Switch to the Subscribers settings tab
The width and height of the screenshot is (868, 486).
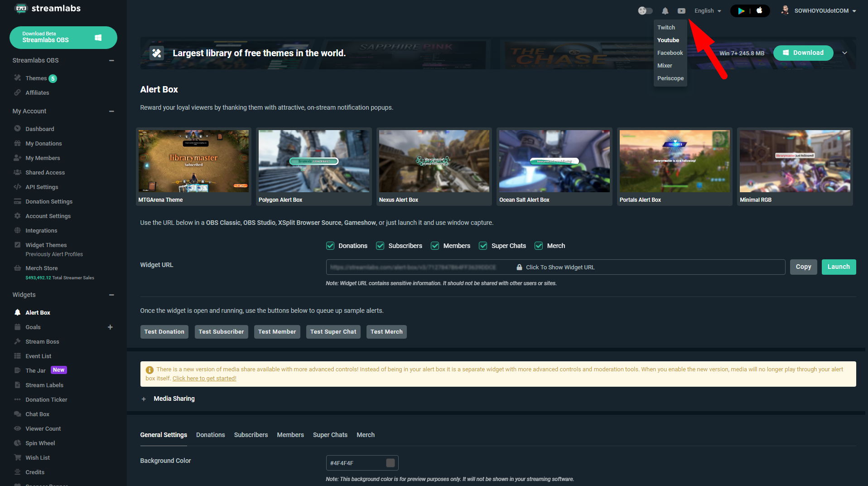251,435
